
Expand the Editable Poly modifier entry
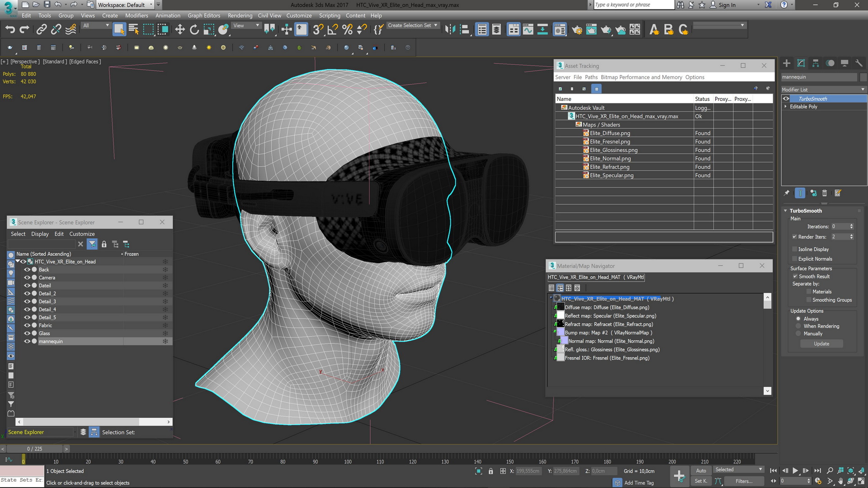pyautogui.click(x=786, y=107)
